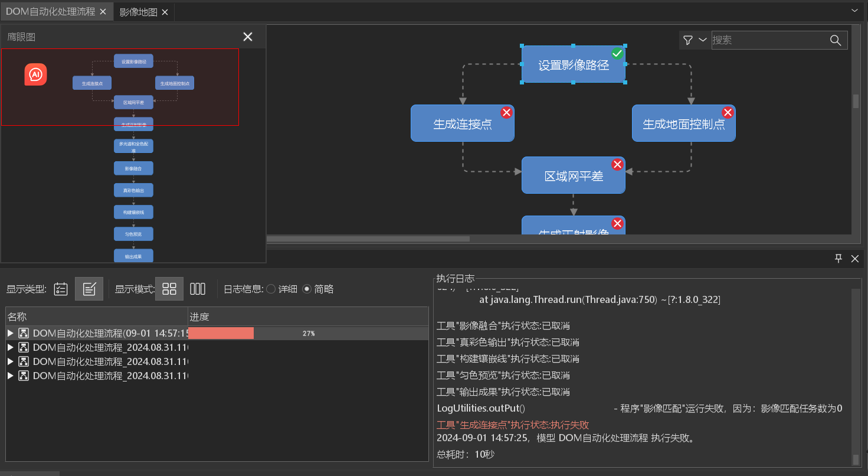Select the 设置影像路径 node on canvas
The height and width of the screenshot is (476, 868).
tap(573, 64)
